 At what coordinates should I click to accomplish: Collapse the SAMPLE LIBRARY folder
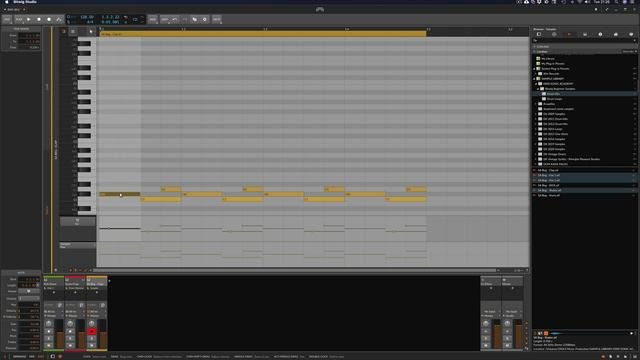pos(534,79)
